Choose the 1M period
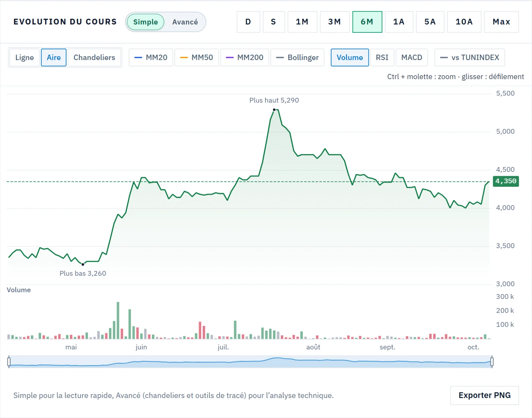Screen dimensions: 532x418 (302, 22)
